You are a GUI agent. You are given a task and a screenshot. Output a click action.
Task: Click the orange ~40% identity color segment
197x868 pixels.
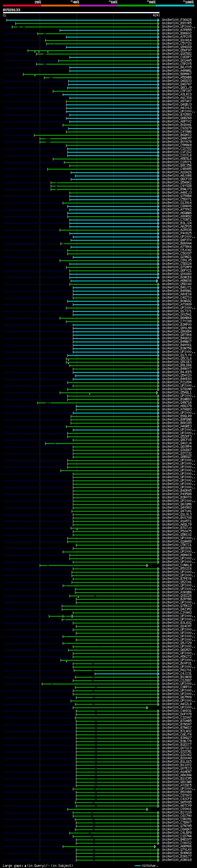click(60, 6)
